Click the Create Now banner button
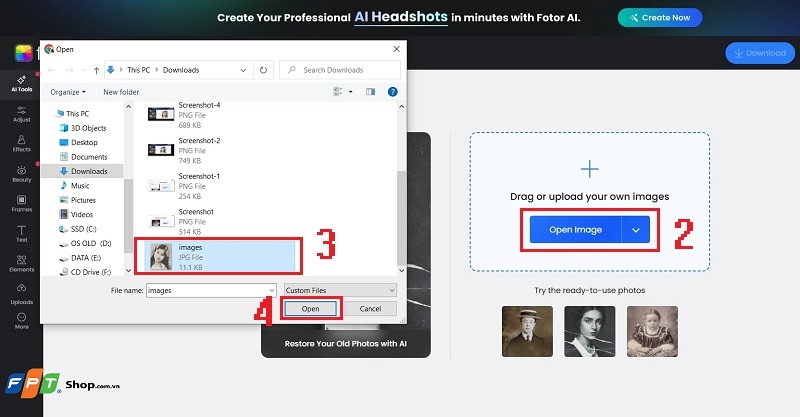Screen dimensions: 800x417 pos(660,18)
